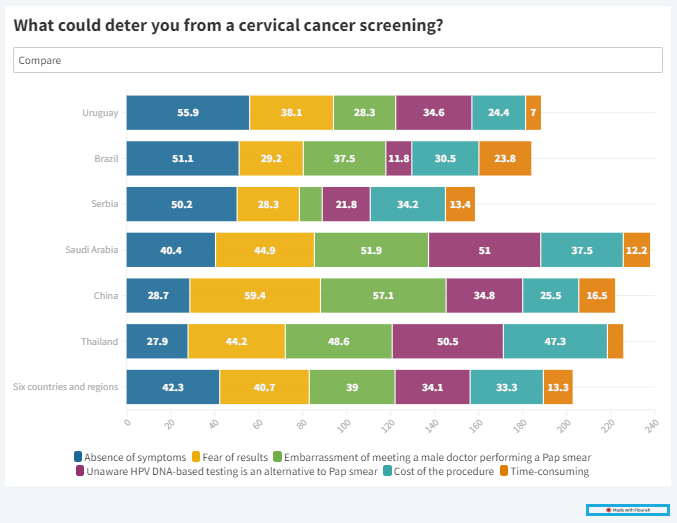Viewport: 677px width, 523px height.
Task: Click the purple HPV DNA-testing legend swatch
Action: coord(78,471)
